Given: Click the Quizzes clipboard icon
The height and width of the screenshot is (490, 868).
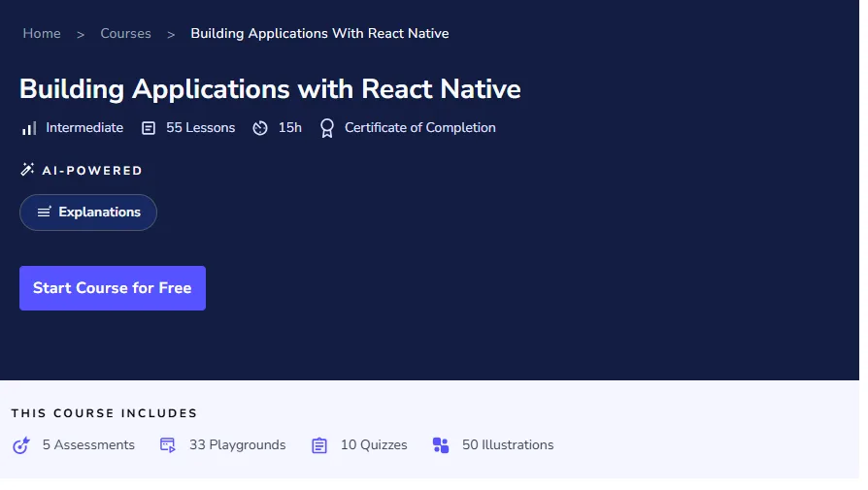Looking at the screenshot, I should (319, 445).
